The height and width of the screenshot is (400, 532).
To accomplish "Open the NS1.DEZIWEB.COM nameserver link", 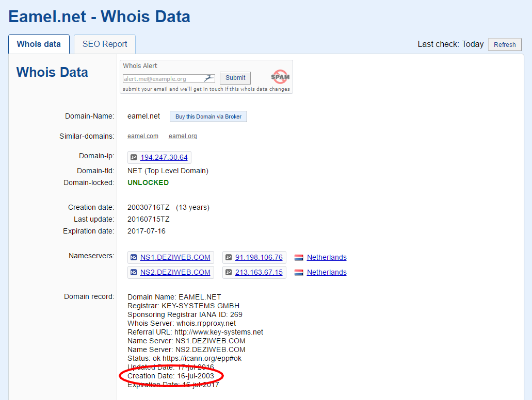I will click(175, 257).
